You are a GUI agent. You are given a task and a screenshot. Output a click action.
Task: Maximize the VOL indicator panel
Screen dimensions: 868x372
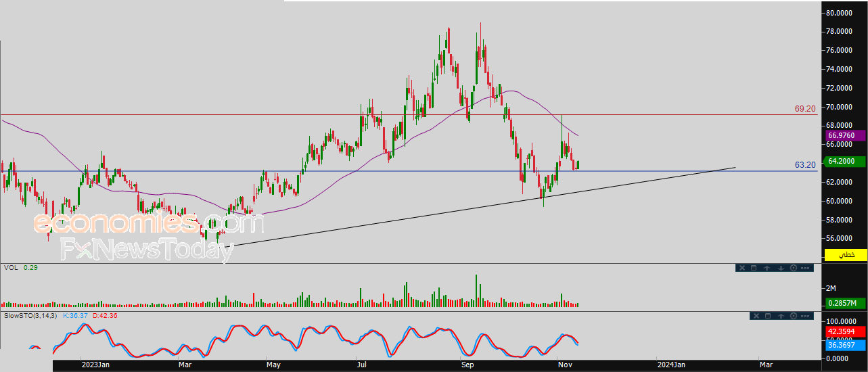click(754, 268)
